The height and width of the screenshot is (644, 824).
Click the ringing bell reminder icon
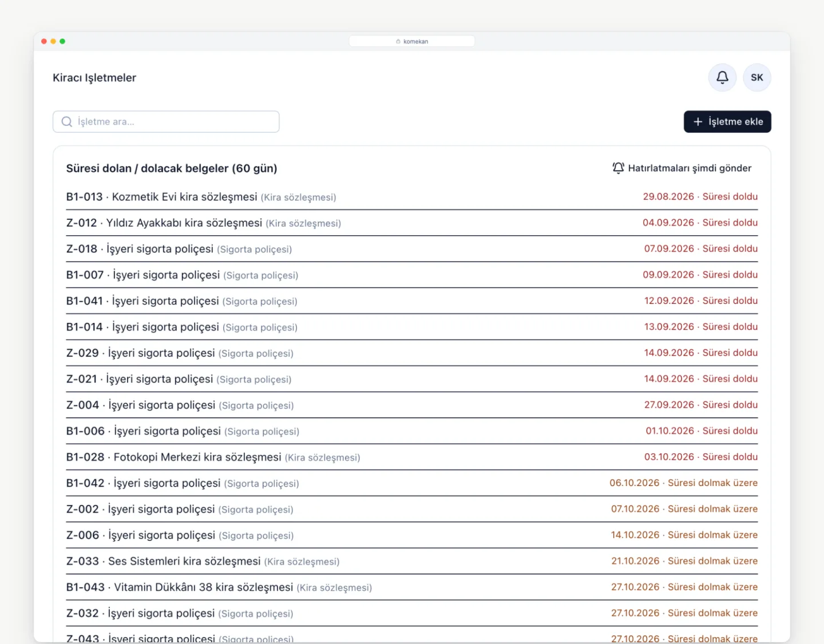(618, 168)
